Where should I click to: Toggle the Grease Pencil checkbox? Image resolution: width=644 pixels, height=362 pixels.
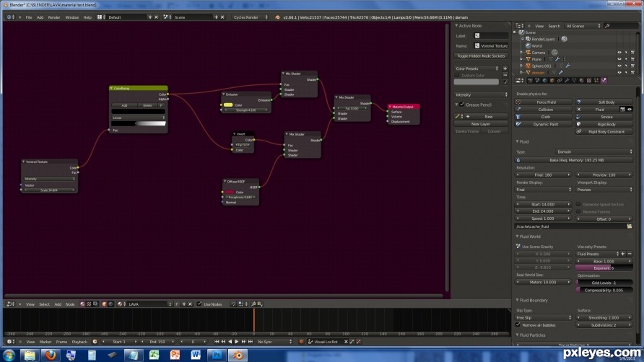(462, 105)
